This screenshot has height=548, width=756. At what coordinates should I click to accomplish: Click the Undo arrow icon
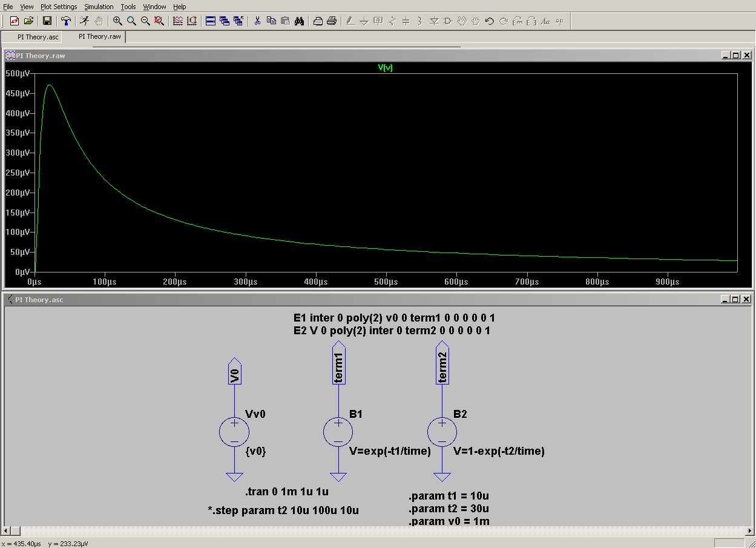(490, 21)
